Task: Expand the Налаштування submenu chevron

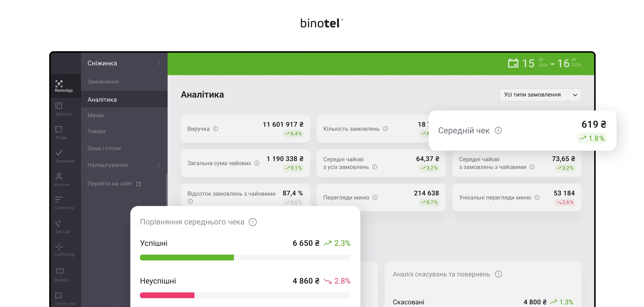Action: click(x=158, y=165)
